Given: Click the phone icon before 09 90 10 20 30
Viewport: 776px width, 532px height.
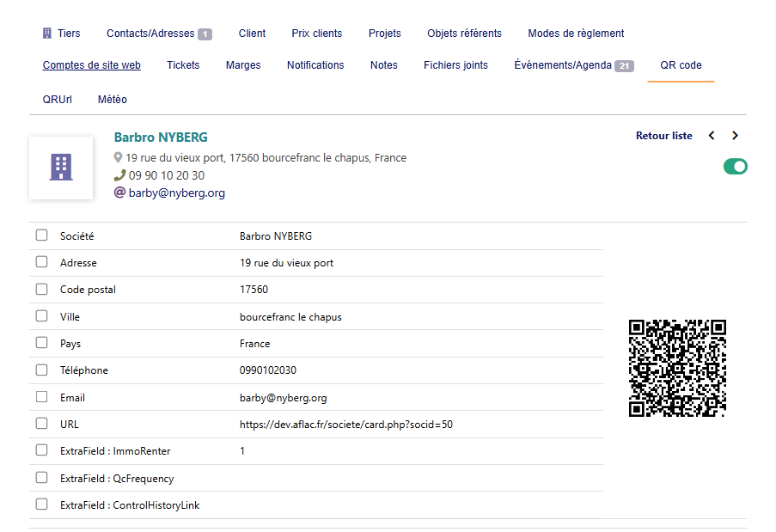Looking at the screenshot, I should click(119, 175).
